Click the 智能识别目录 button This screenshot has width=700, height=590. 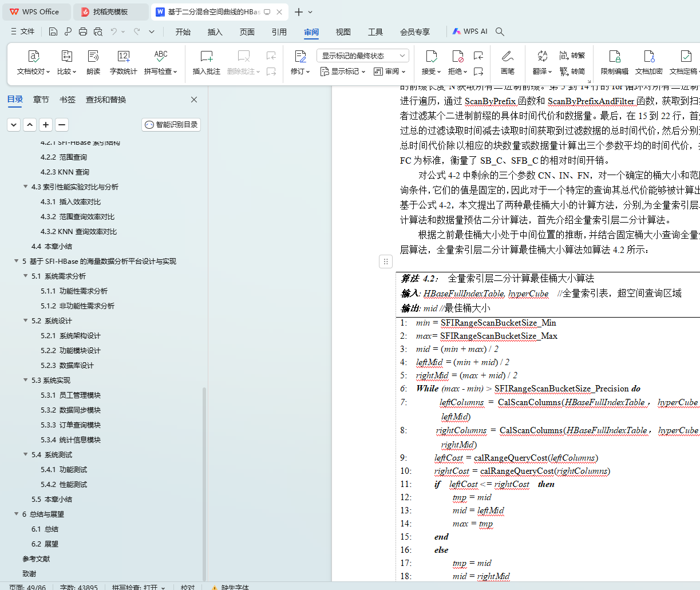click(x=171, y=125)
